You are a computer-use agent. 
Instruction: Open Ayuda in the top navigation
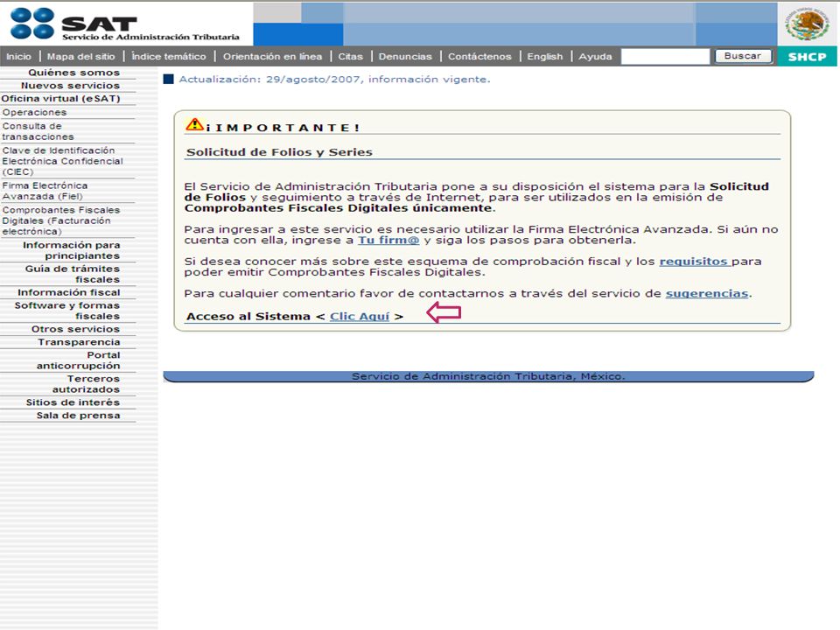click(x=595, y=56)
